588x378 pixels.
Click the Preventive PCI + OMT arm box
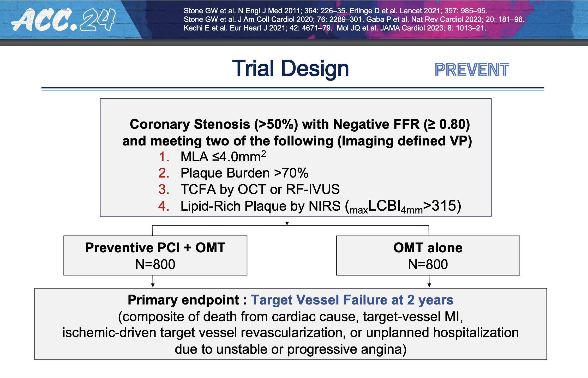click(155, 255)
